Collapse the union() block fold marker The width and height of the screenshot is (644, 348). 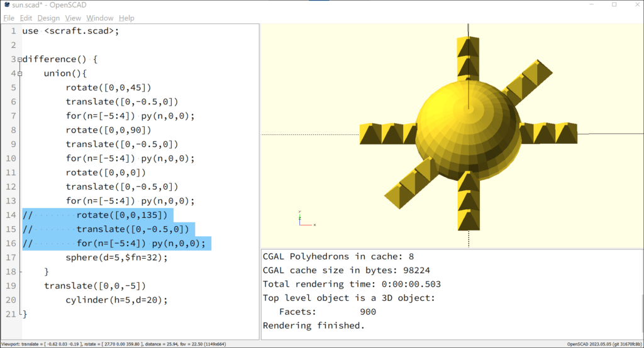pos(19,74)
